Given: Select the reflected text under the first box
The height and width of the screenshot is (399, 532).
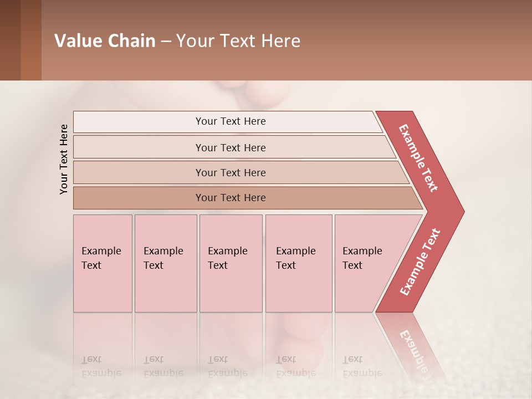Looking at the screenshot, I should pos(101,366).
